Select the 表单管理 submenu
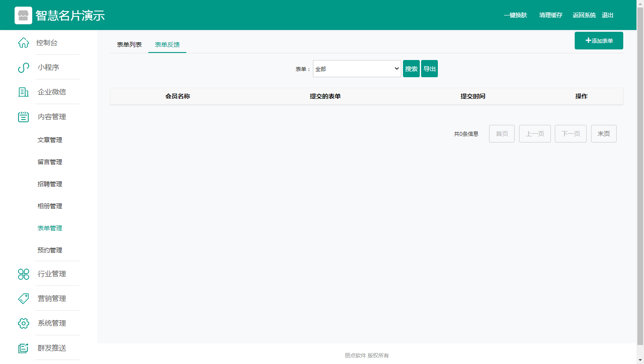This screenshot has height=364, width=644. click(50, 228)
